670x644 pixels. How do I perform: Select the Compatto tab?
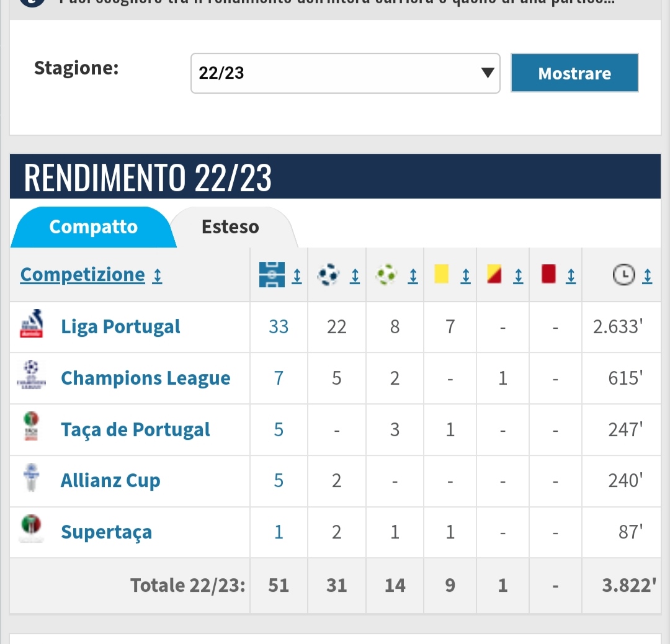click(x=94, y=227)
